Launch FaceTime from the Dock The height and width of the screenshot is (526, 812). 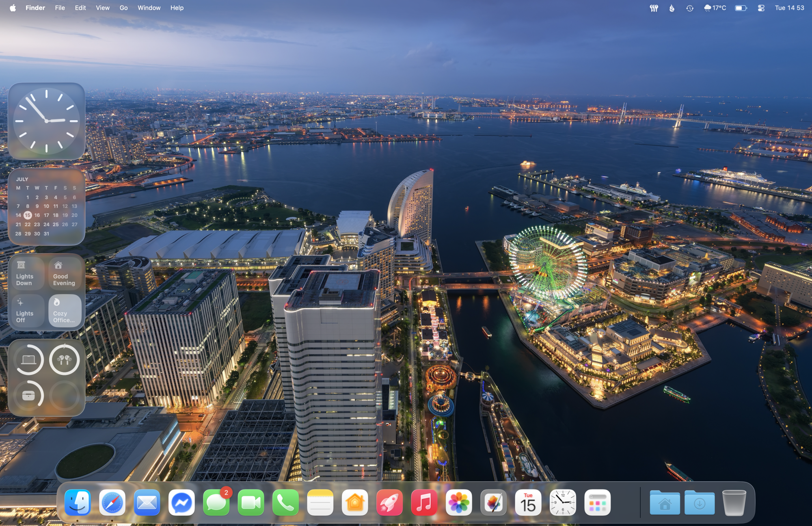pos(251,502)
